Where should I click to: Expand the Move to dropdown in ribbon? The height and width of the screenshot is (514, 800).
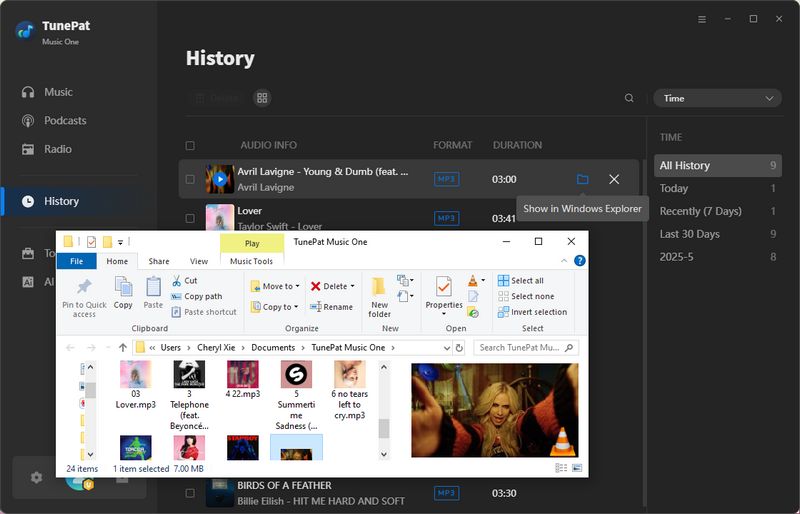click(297, 286)
